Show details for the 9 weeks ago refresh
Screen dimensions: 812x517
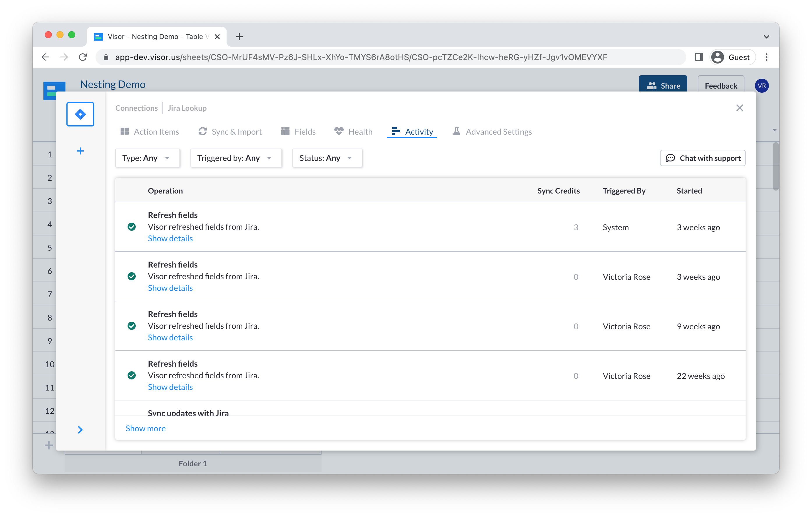(x=170, y=337)
